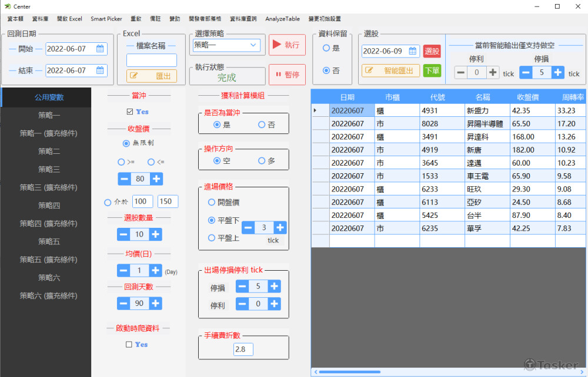
Task: Select 策略四 in the left sidebar
Action: [x=45, y=205]
